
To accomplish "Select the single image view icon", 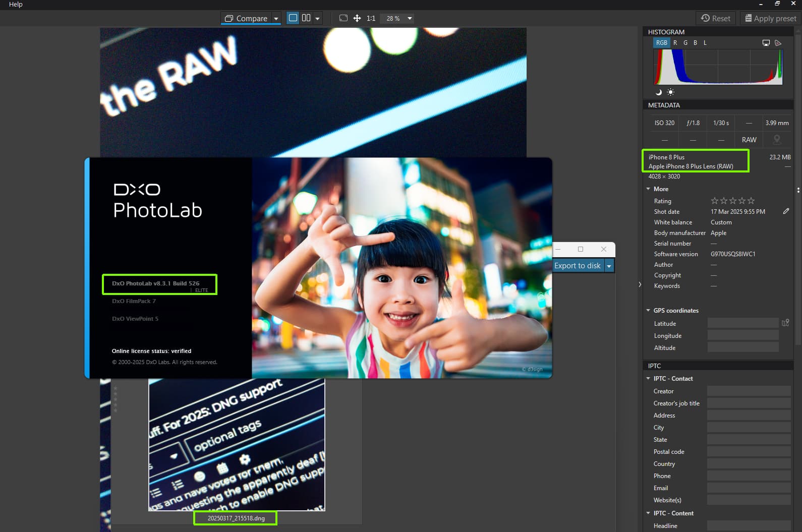I will [293, 18].
